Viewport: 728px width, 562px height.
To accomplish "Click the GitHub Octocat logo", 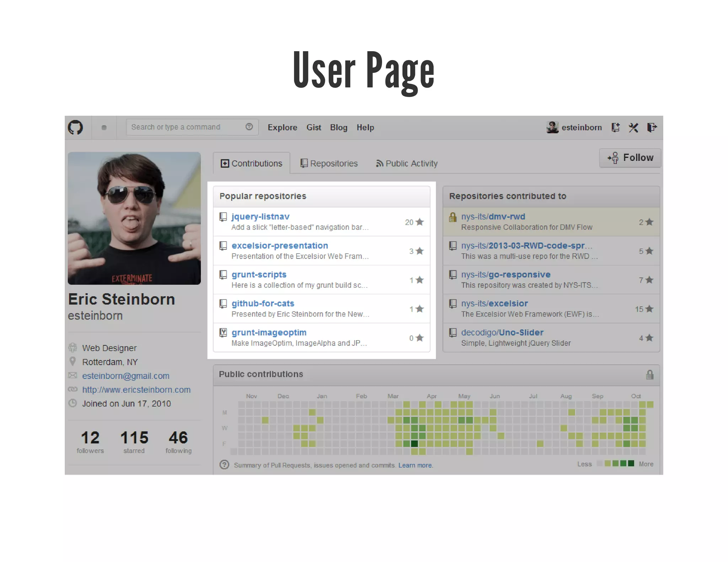I will click(75, 127).
